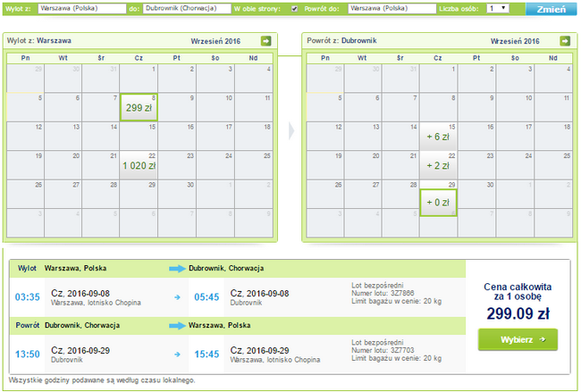Open the 'Liczba osób' passenger count dropdown
The image size is (581, 392).
point(498,8)
